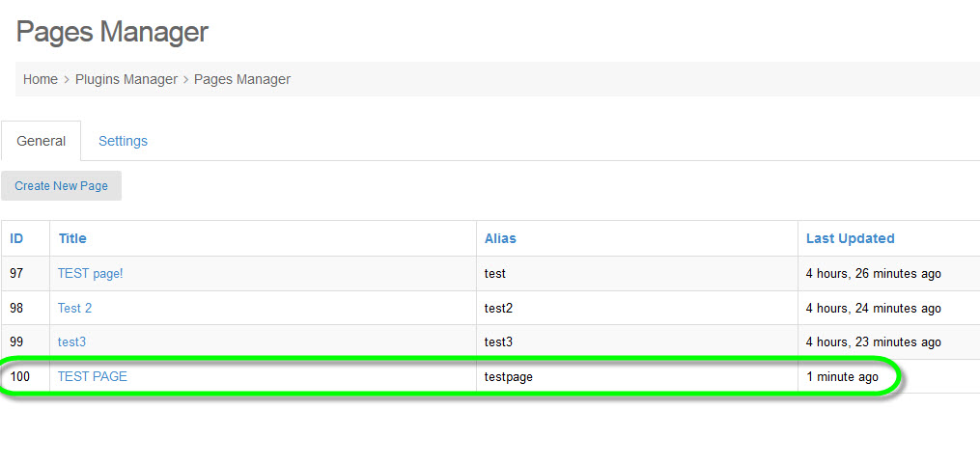The height and width of the screenshot is (464, 980).
Task: Open the 'TEST page!' page link
Action: (91, 273)
